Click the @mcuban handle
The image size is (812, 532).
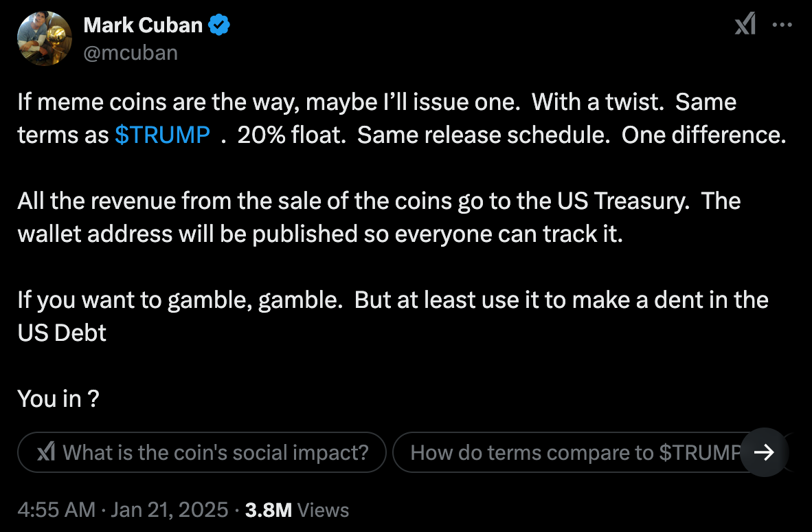[x=131, y=52]
